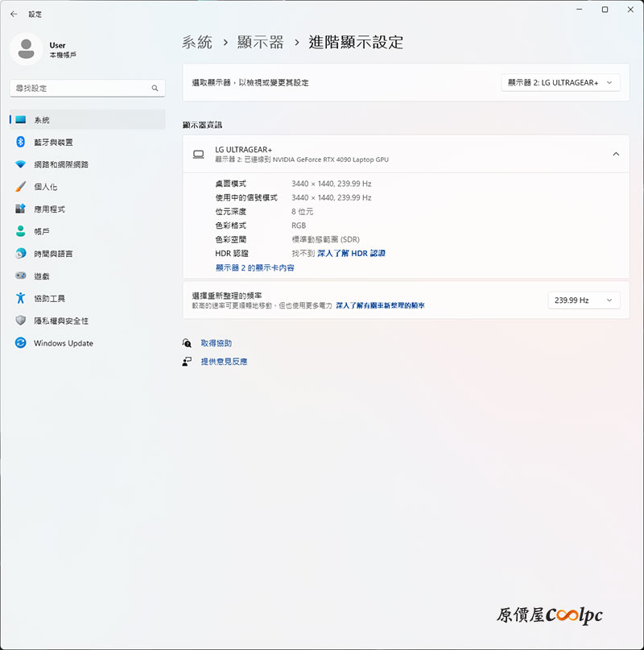Screen dimensions: 644x650
Task: Open 隱私權與安全性 settings
Action: tap(88, 321)
